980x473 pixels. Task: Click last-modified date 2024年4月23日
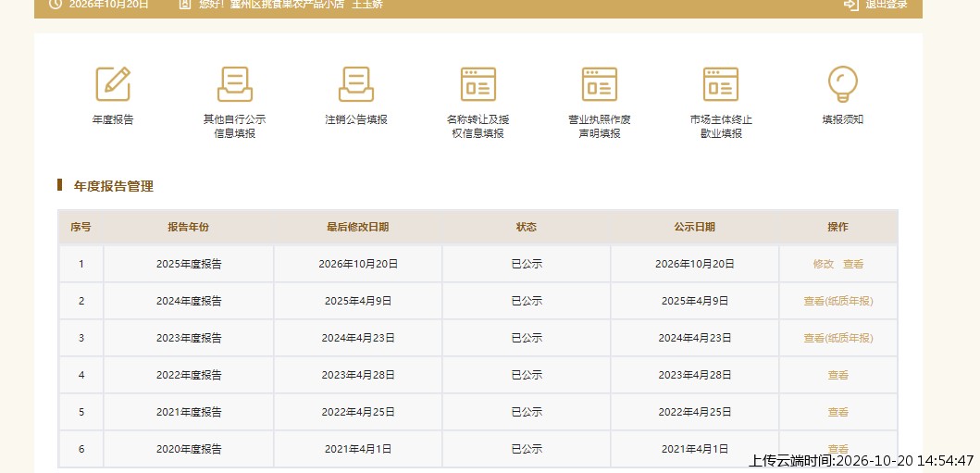pos(358,338)
